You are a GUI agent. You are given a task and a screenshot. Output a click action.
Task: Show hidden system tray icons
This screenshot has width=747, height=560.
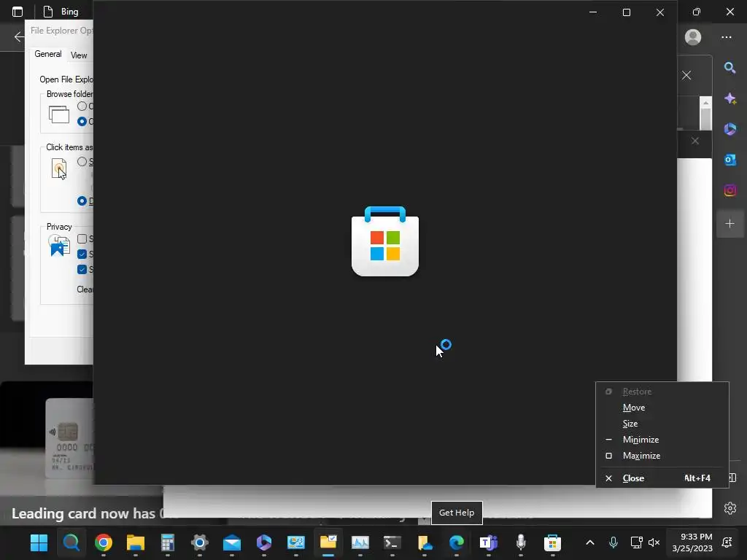[x=589, y=542]
